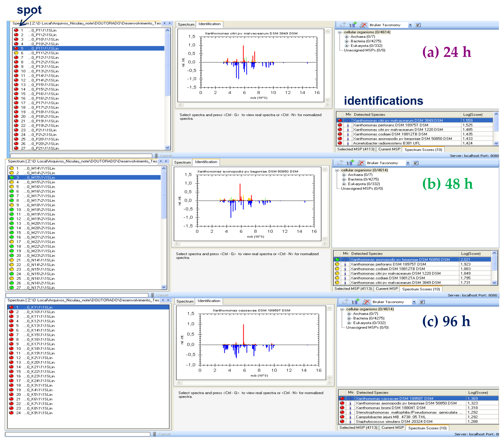Open the Current MSP tab in the 48 h panel
The image size is (504, 442).
(x=387, y=289)
